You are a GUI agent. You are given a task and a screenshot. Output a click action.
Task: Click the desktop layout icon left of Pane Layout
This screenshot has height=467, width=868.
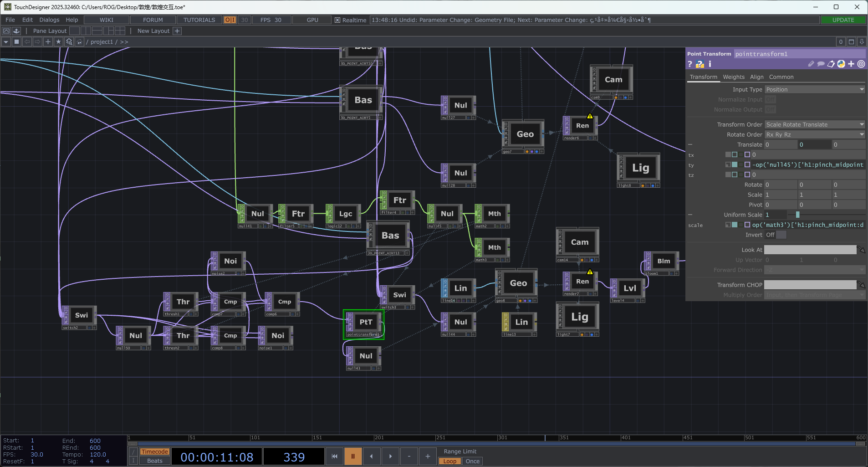click(x=6, y=31)
